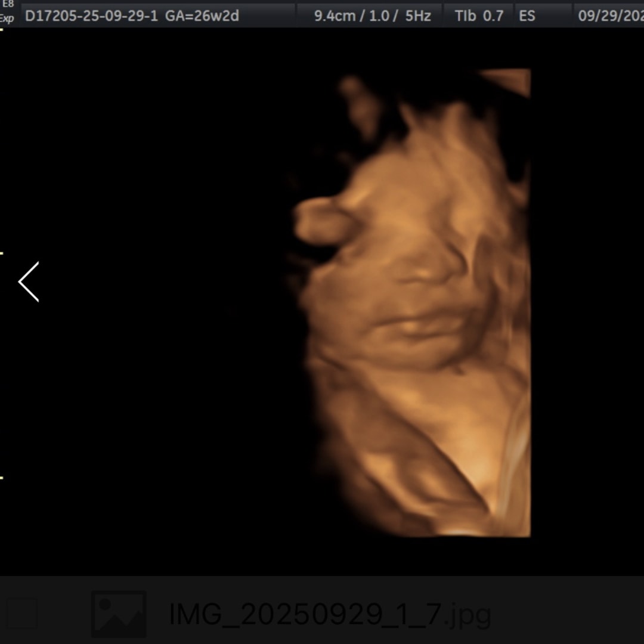Select the patient ID D17205-25-09-29-1
The height and width of the screenshot is (644, 644).
pyautogui.click(x=91, y=16)
